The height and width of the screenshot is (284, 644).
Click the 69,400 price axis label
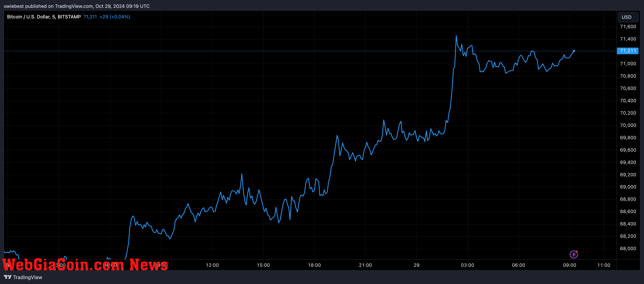coord(628,162)
